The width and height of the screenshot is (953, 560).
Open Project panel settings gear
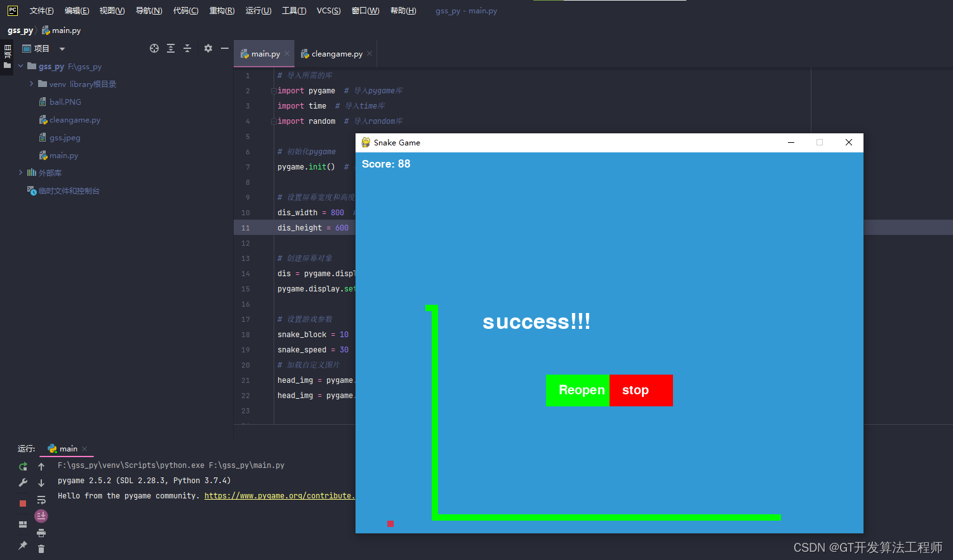tap(208, 48)
